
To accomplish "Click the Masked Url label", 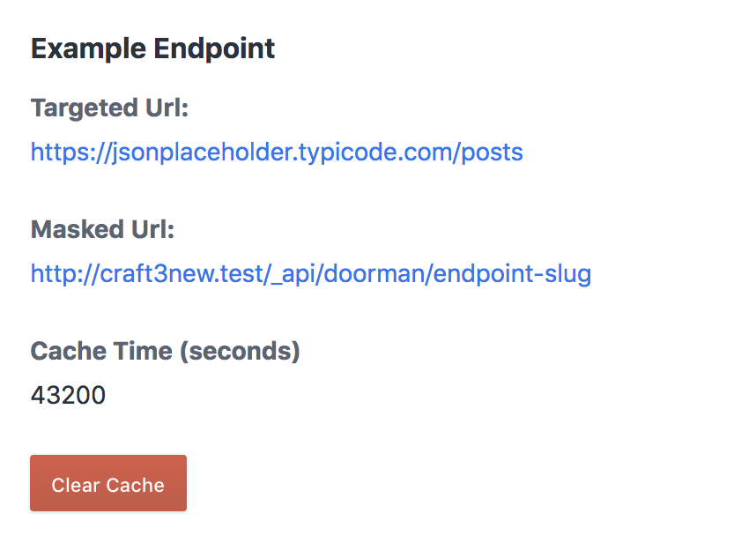I will pos(102,230).
